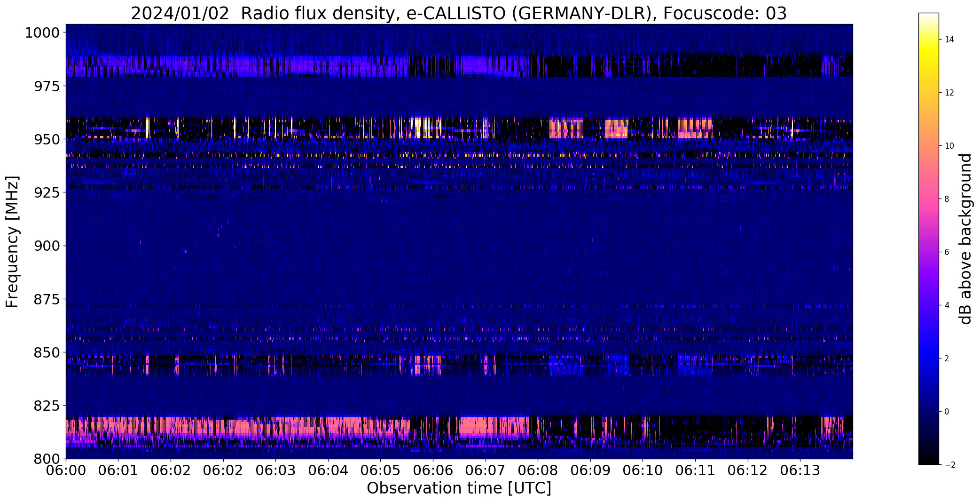Click the 06:01 time tick label

[x=118, y=470]
